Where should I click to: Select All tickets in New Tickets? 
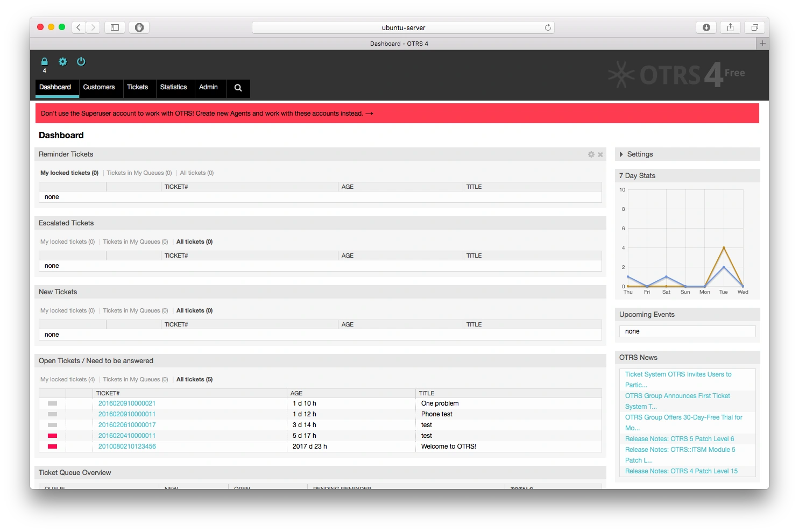point(195,311)
